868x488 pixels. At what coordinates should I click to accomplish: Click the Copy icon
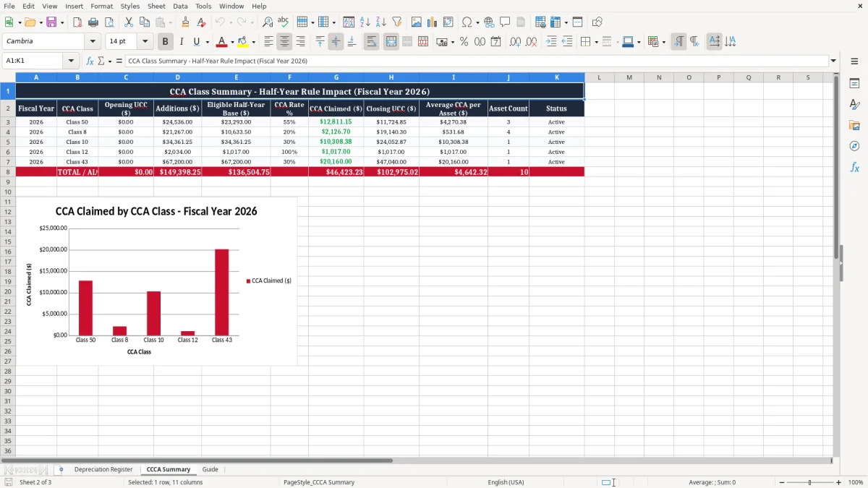(x=145, y=22)
